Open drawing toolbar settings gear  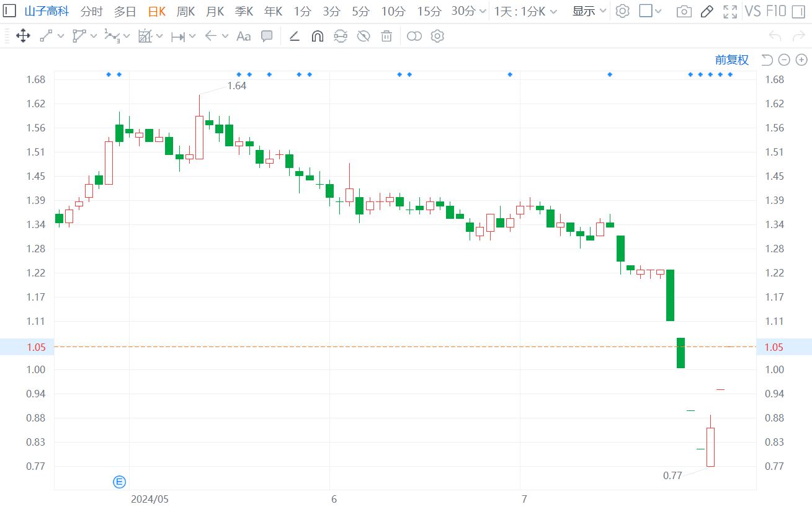click(437, 36)
